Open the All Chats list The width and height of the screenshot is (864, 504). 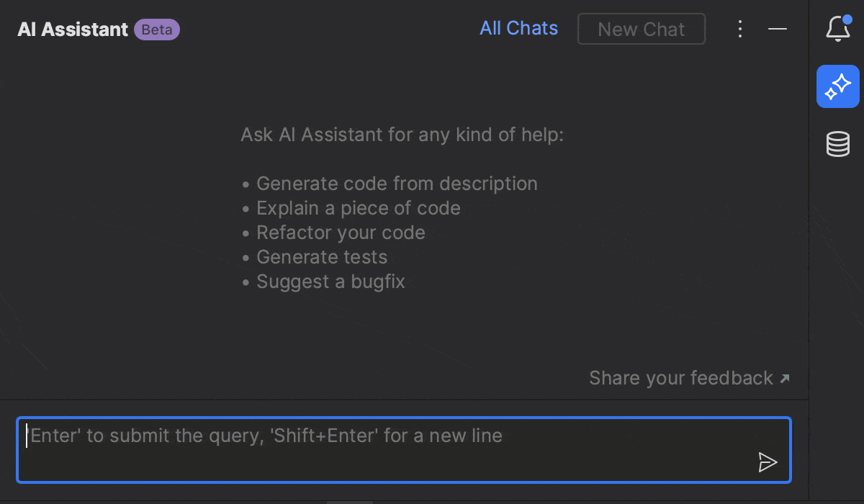[518, 29]
